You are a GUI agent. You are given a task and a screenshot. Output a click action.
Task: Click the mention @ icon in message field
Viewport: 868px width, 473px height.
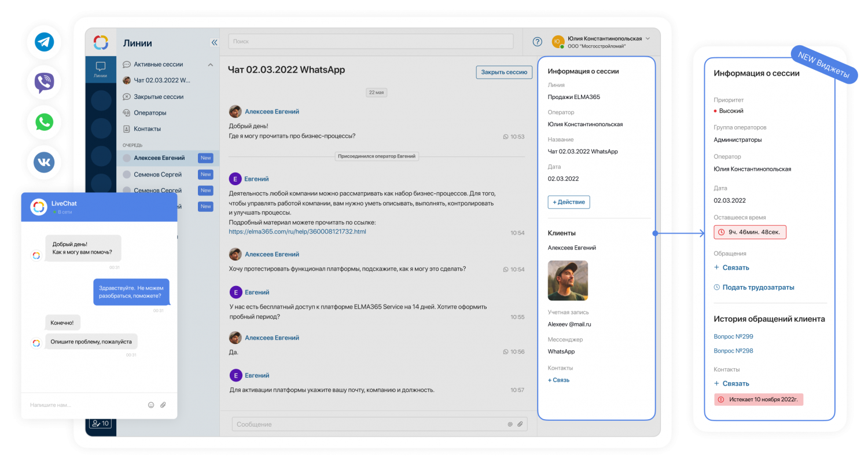[510, 424]
